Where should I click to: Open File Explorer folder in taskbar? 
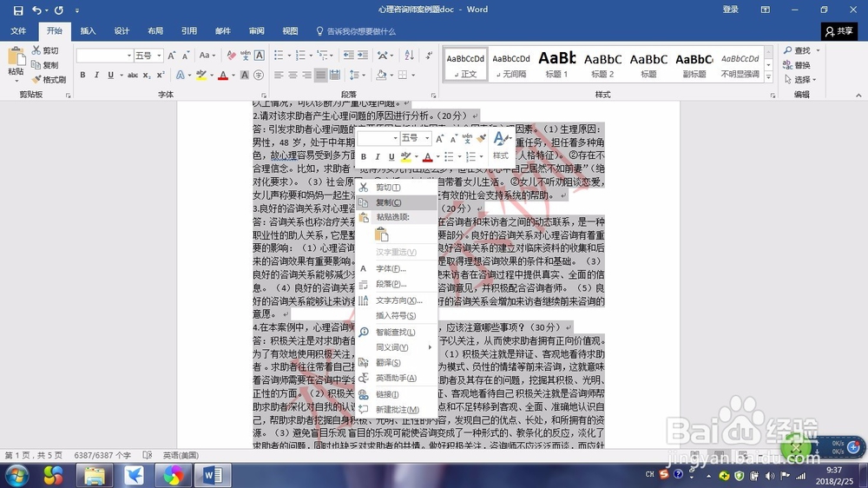click(x=94, y=475)
